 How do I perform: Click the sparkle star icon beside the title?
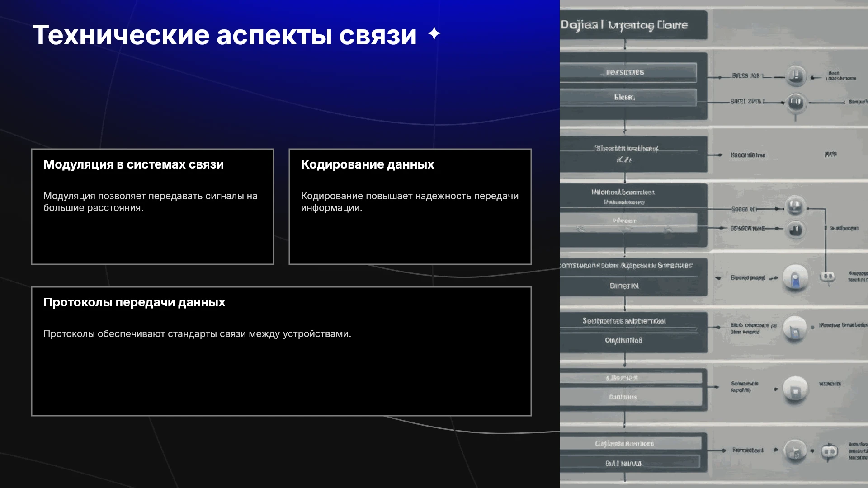(434, 34)
